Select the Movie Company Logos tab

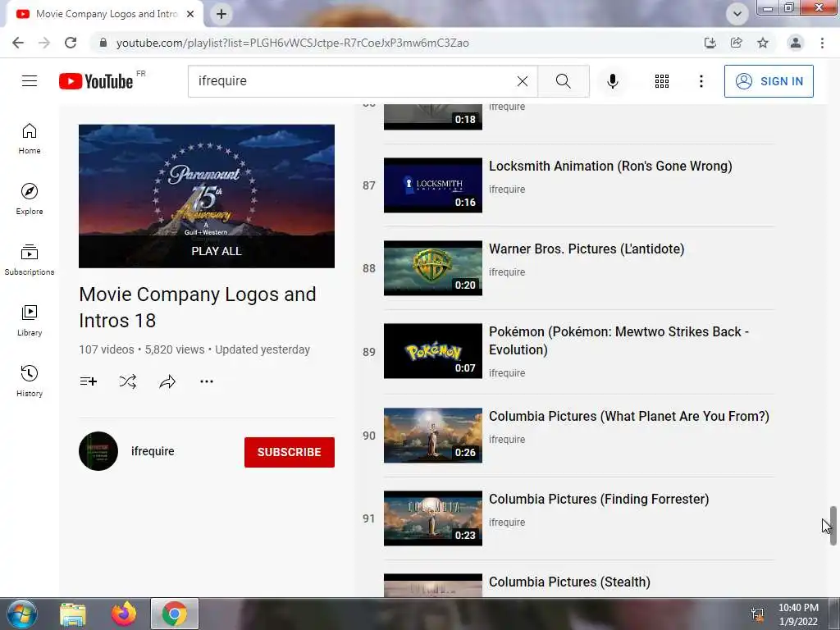(104, 14)
